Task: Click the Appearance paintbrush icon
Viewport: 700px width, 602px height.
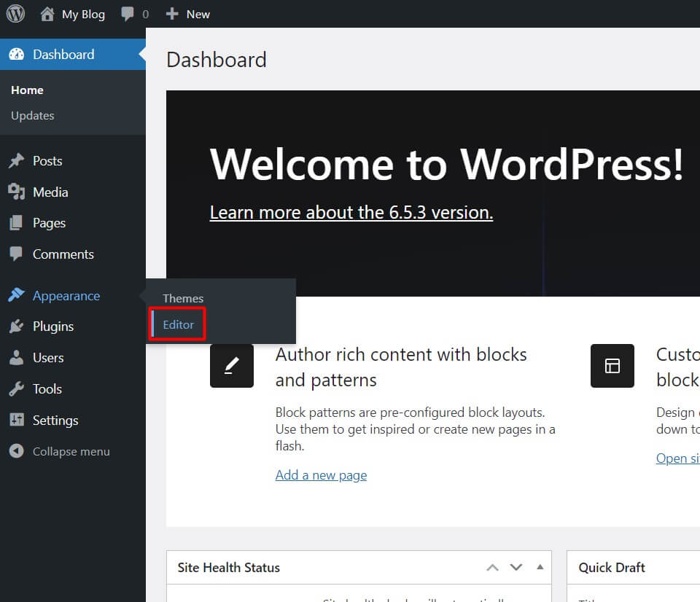Action: [x=17, y=295]
